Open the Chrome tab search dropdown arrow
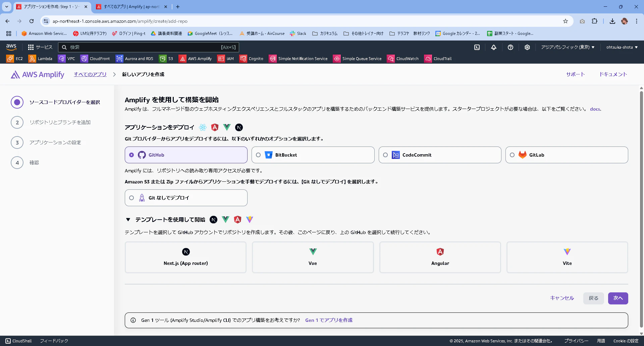Image resolution: width=644 pixels, height=346 pixels. 7,6
